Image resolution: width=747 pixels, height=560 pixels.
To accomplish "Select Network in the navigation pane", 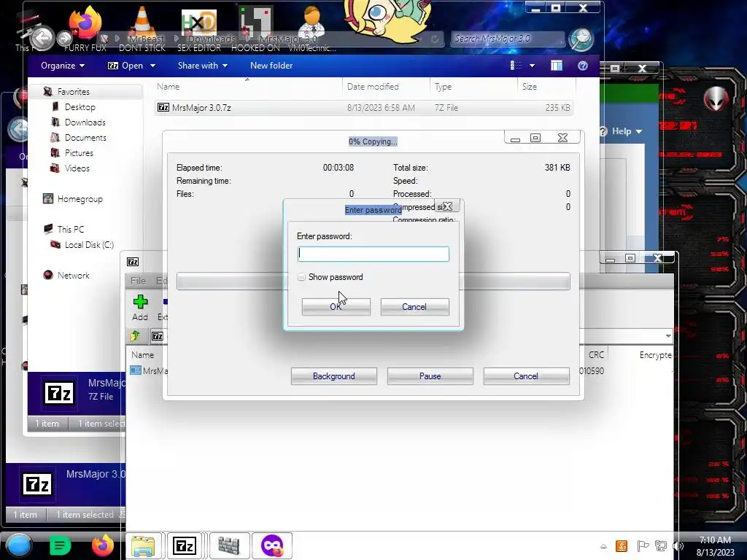I will [73, 275].
